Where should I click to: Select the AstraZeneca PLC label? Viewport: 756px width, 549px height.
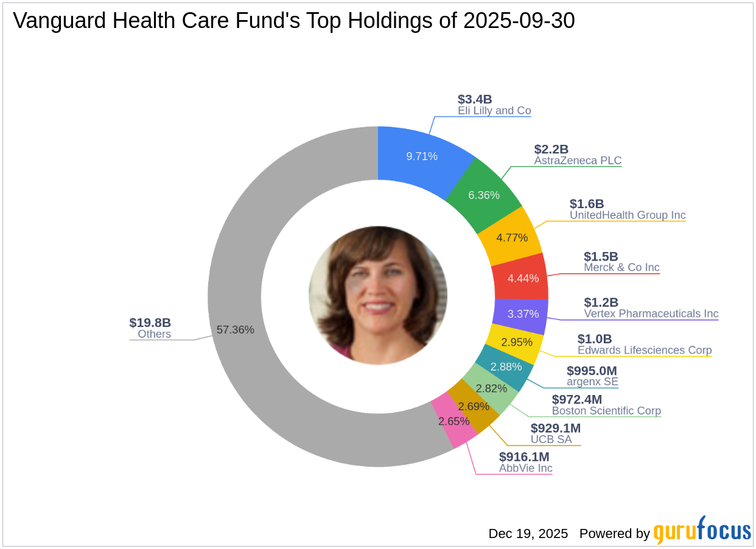point(578,161)
